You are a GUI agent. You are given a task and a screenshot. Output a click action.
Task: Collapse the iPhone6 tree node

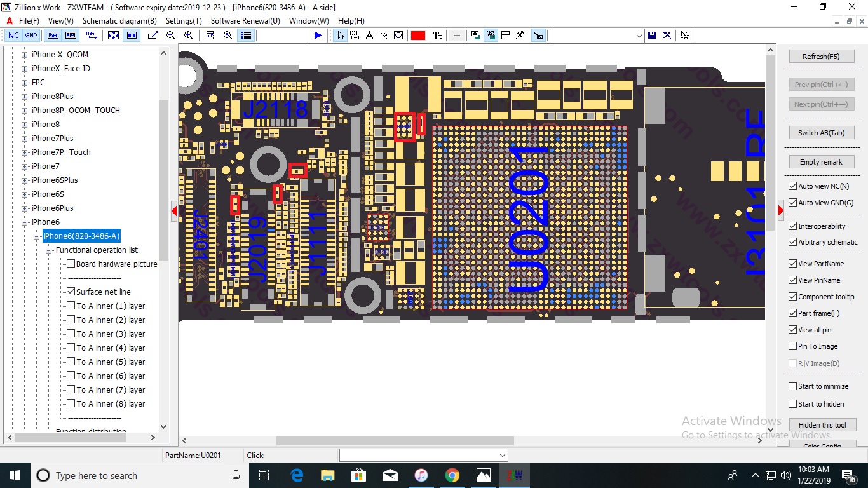pos(25,222)
